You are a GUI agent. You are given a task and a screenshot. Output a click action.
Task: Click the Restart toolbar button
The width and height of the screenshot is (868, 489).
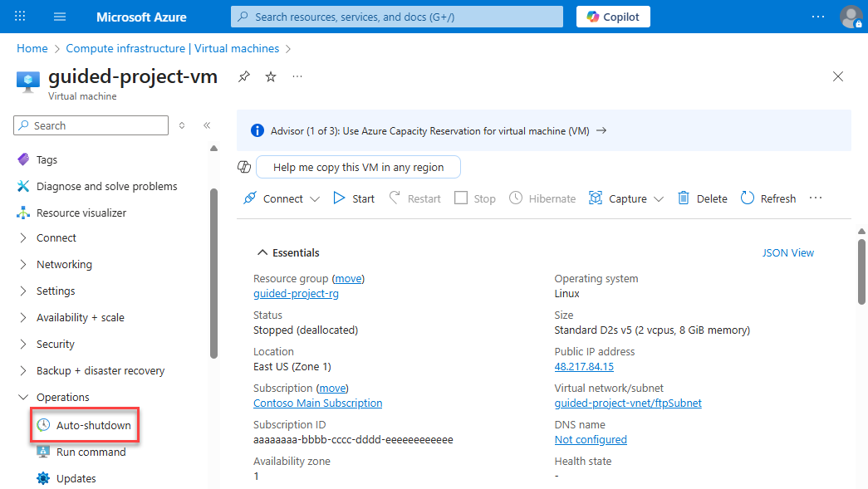pos(415,198)
